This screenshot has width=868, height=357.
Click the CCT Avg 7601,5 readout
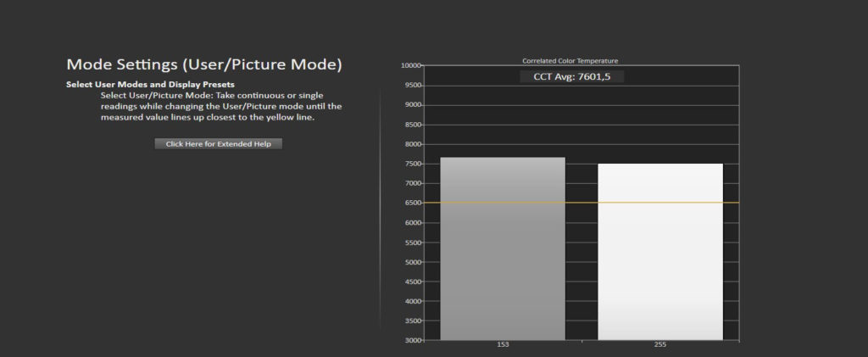[572, 77]
